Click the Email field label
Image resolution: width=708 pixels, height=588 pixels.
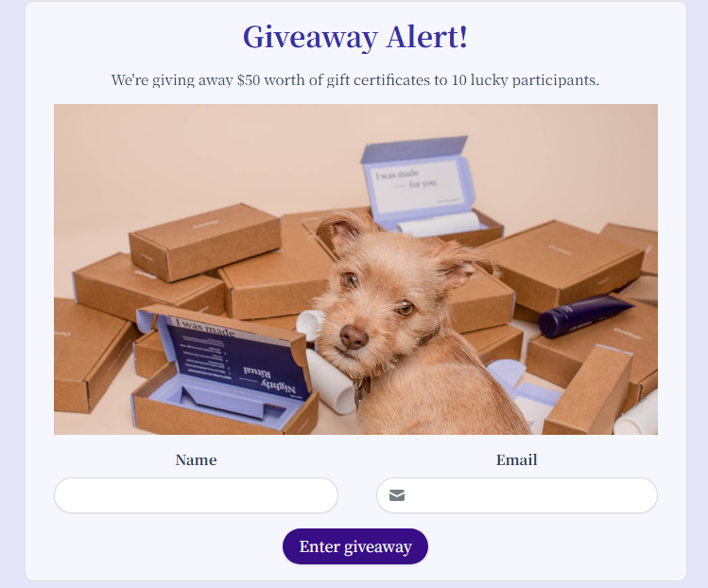516,459
